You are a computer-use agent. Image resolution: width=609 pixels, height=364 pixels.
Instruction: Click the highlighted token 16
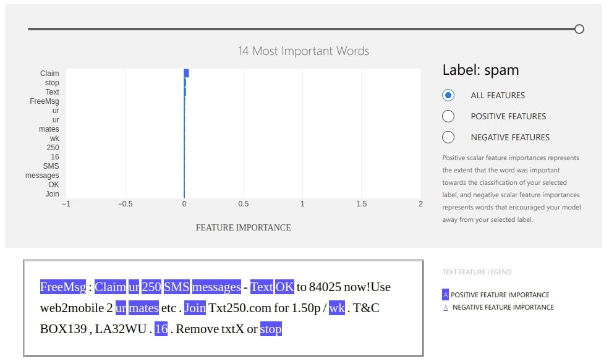coord(160,329)
